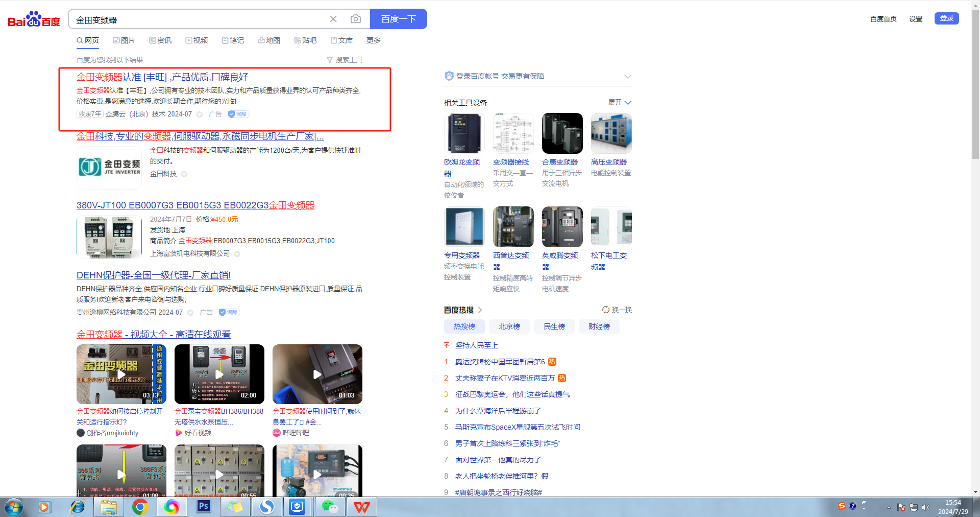Open the 更多 menu

[374, 40]
